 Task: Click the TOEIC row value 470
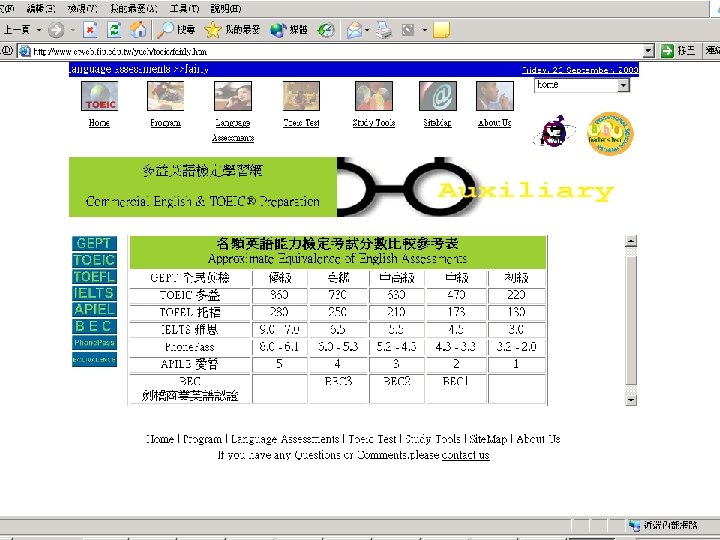[x=456, y=295]
